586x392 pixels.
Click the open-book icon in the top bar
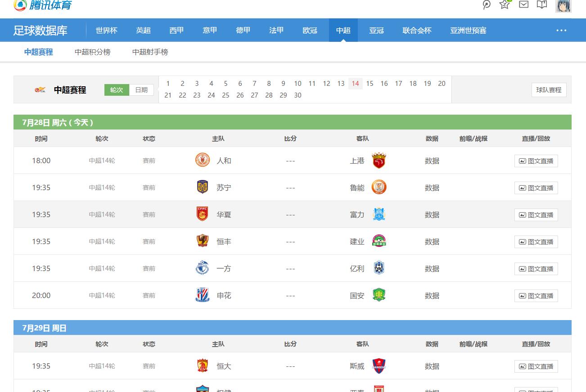pos(541,5)
